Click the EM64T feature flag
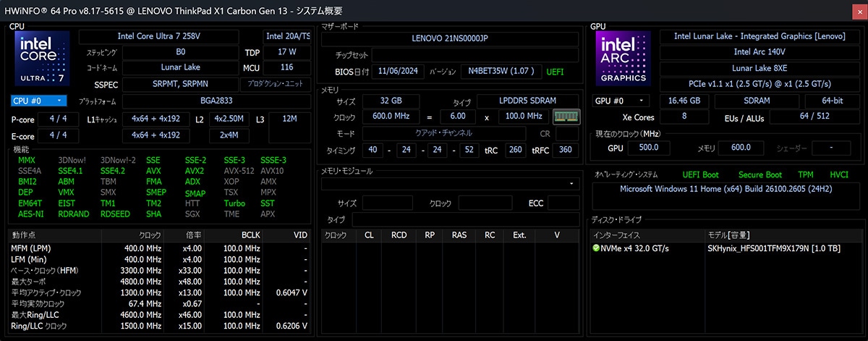The width and height of the screenshot is (868, 341). coord(29,203)
